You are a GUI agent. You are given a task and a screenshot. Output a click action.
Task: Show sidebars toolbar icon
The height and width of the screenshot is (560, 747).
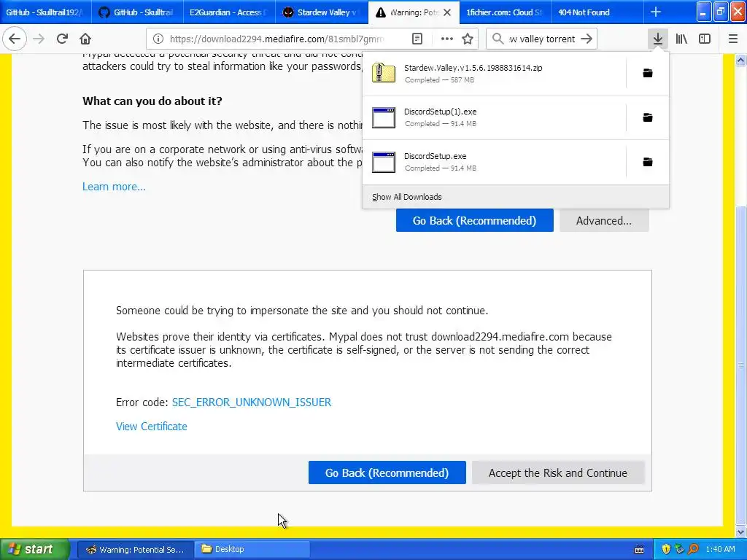point(705,39)
